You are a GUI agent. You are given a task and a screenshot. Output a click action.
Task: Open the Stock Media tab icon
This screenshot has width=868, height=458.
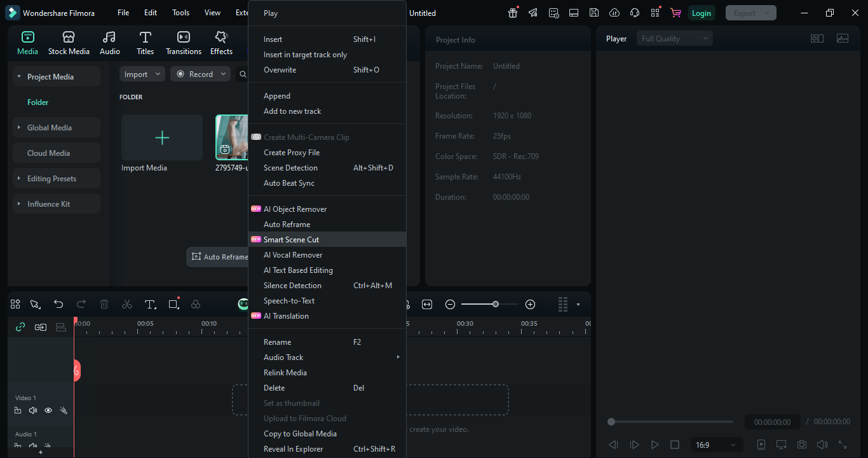click(69, 37)
